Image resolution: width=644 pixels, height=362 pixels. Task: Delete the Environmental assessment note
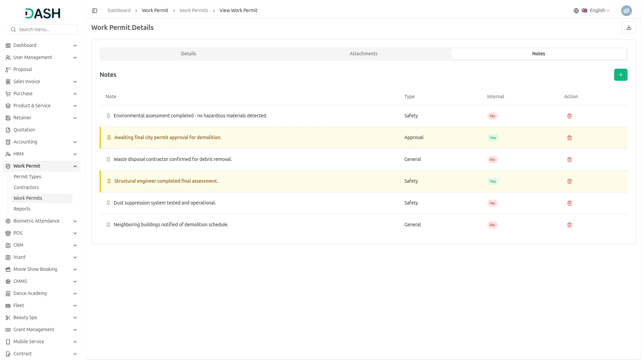569,116
